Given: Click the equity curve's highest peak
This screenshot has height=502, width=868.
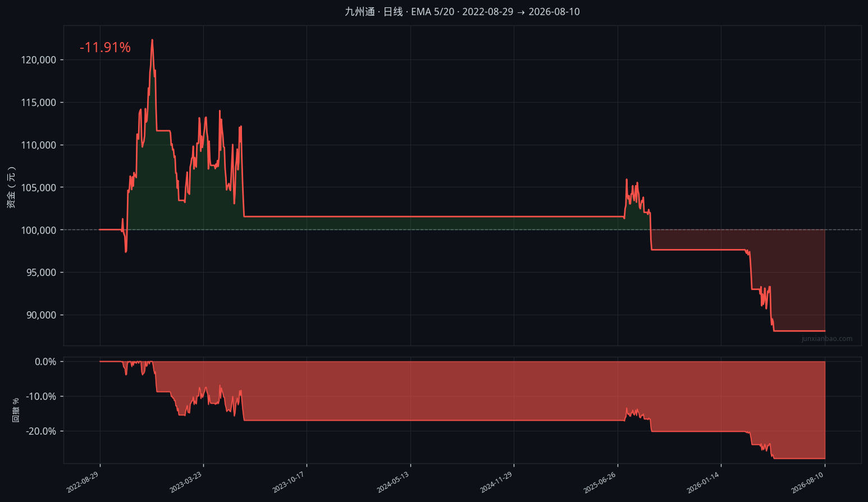Looking at the screenshot, I should pos(152,40).
